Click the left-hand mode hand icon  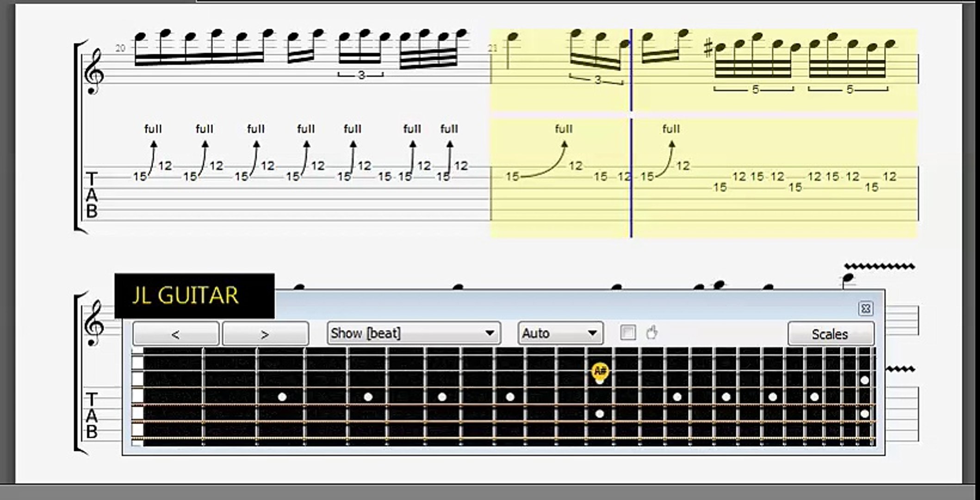click(651, 332)
